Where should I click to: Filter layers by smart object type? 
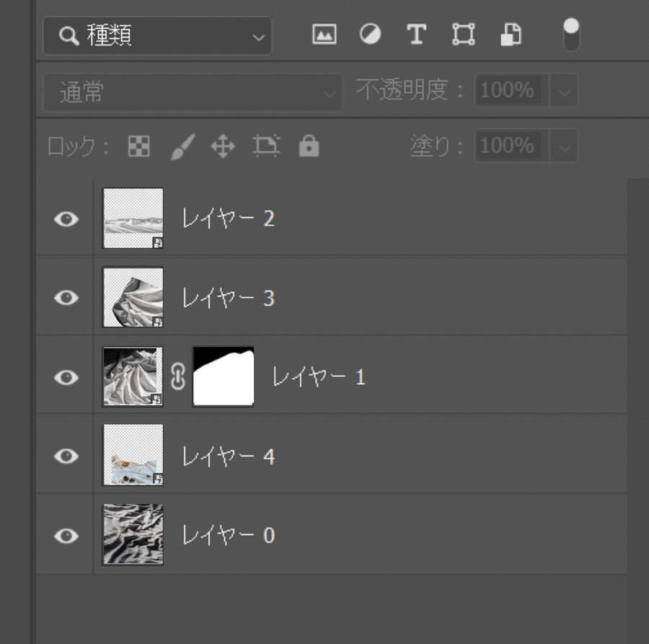(511, 35)
